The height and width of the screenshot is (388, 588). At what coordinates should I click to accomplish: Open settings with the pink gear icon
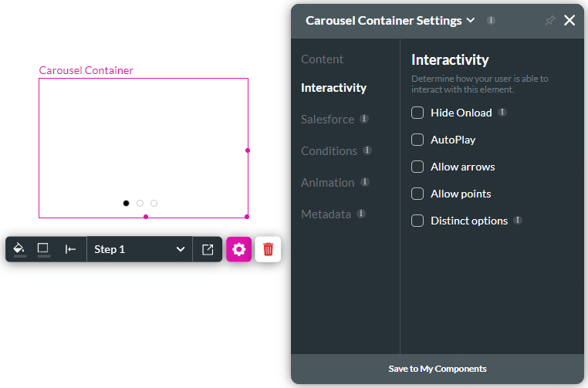point(238,249)
